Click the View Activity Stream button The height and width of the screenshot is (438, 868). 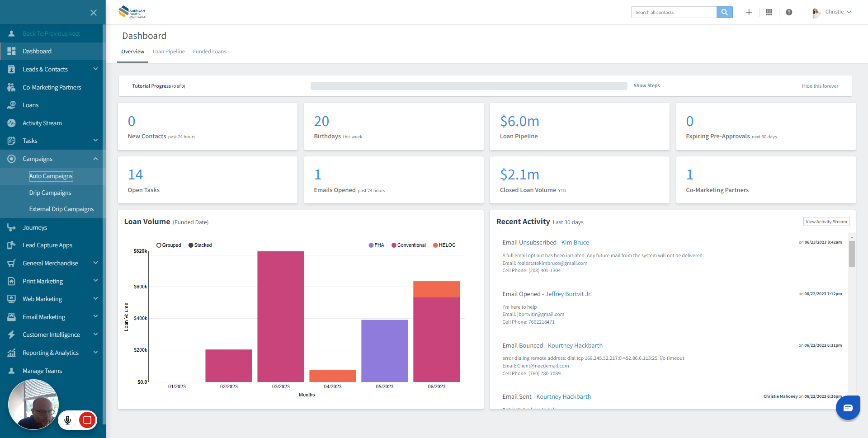pos(826,221)
